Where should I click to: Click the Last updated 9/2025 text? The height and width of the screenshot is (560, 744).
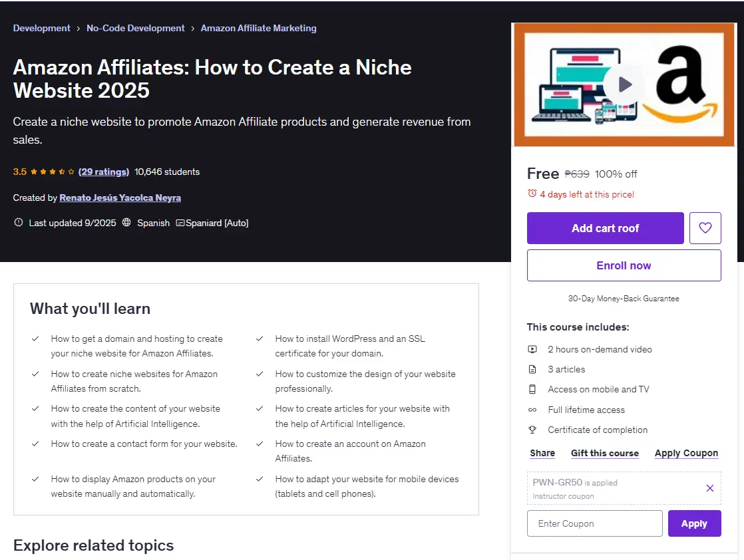[73, 223]
